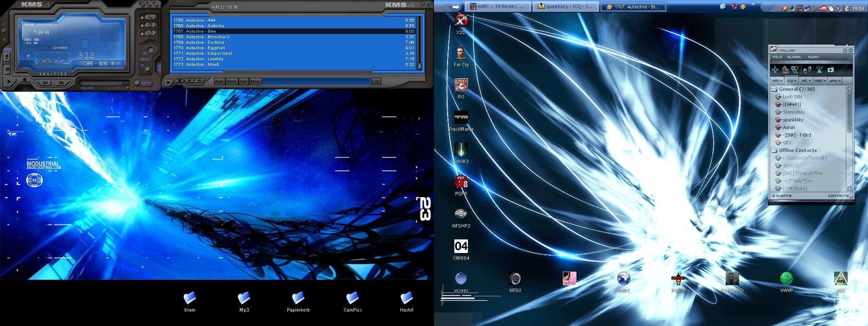Launch the NFSU game icon

tap(515, 282)
